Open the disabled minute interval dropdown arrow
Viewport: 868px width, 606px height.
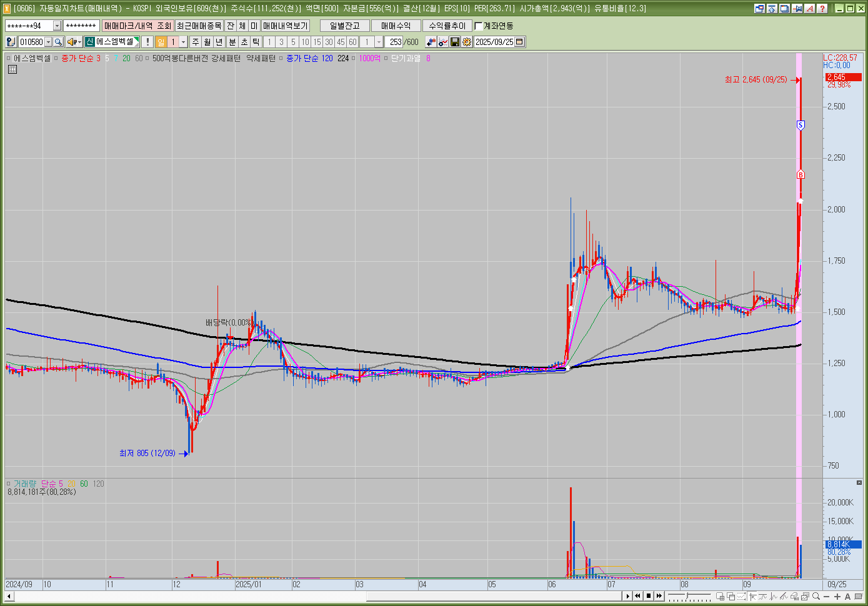[x=379, y=42]
